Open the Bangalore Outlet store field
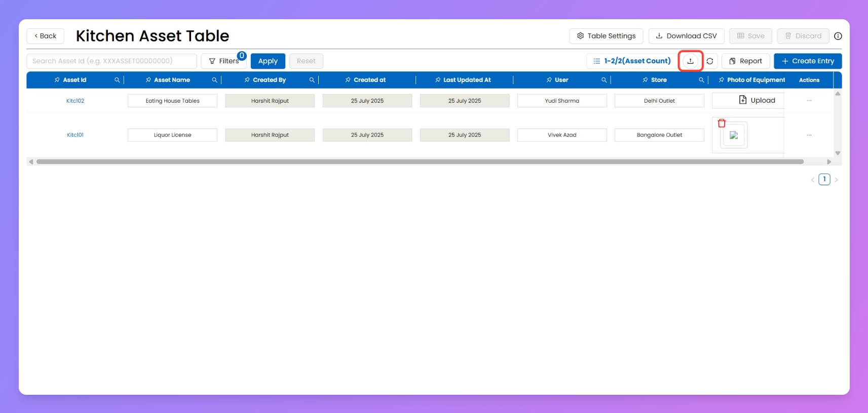The height and width of the screenshot is (413, 868). coord(659,135)
